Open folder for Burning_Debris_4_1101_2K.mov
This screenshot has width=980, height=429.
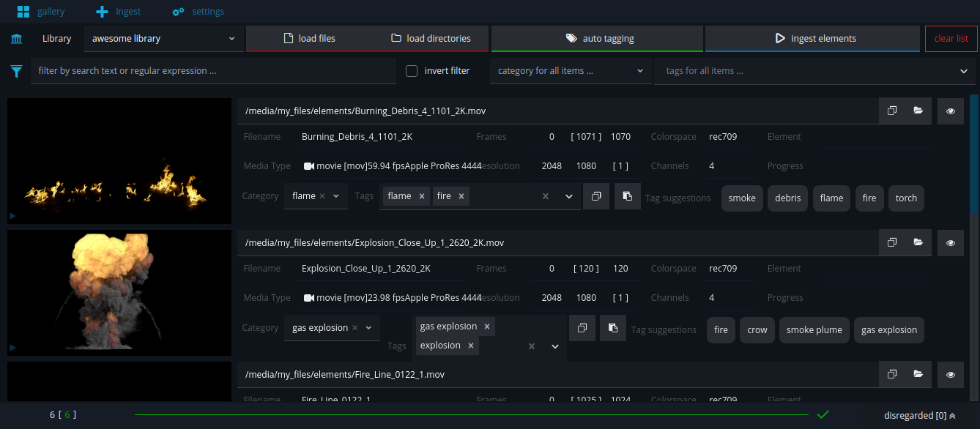(918, 111)
